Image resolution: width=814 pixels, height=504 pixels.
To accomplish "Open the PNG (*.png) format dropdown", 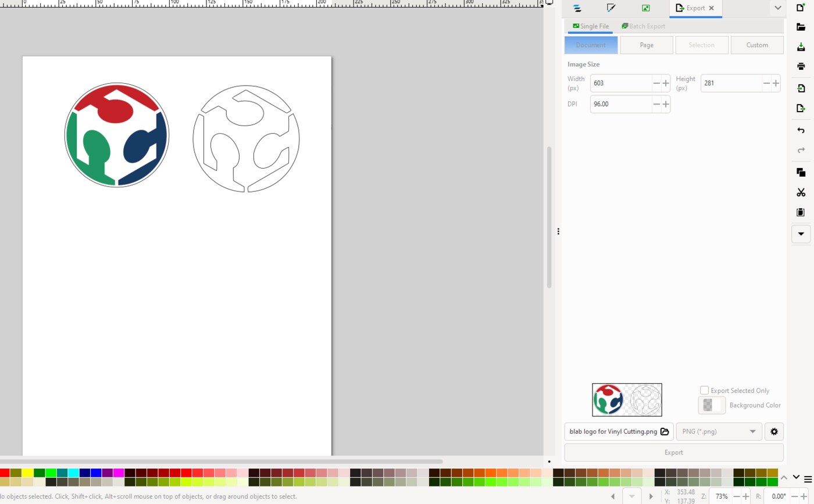I will 719,431.
